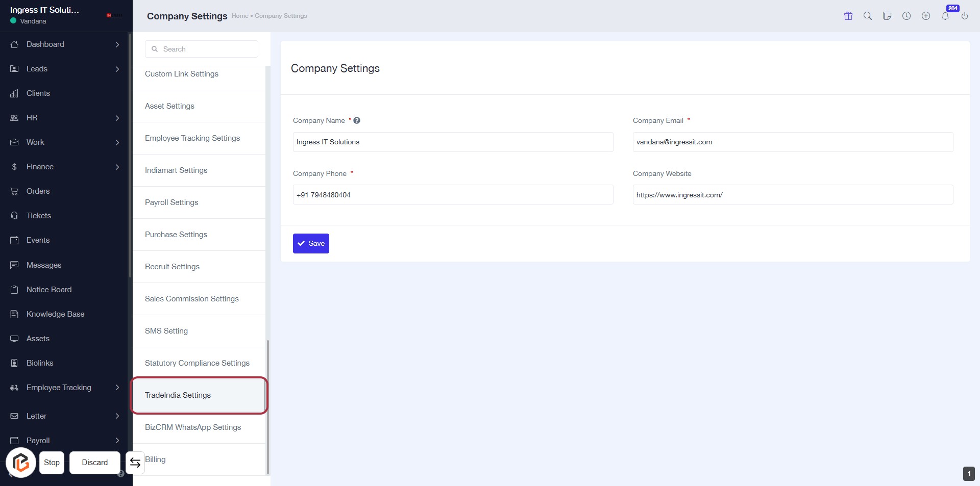The image size is (980, 486).
Task: Click the clock timer icon in the header
Action: (x=906, y=16)
